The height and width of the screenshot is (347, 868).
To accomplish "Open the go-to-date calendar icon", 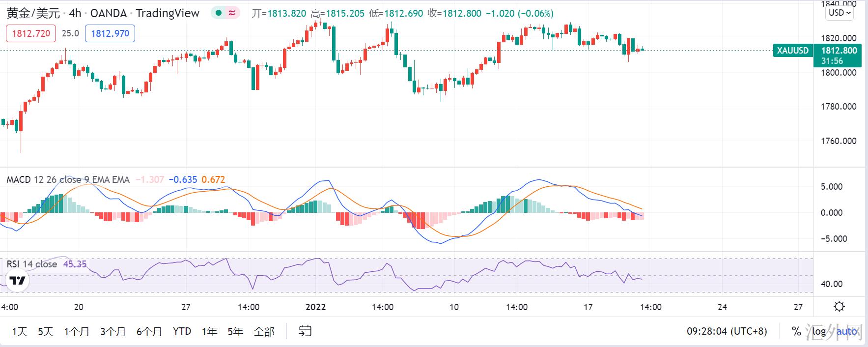I will 305,331.
